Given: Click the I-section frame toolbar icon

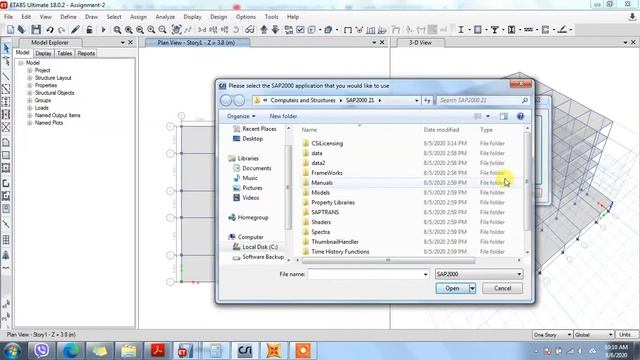Looking at the screenshot, I should pyautogui.click(x=461, y=30).
